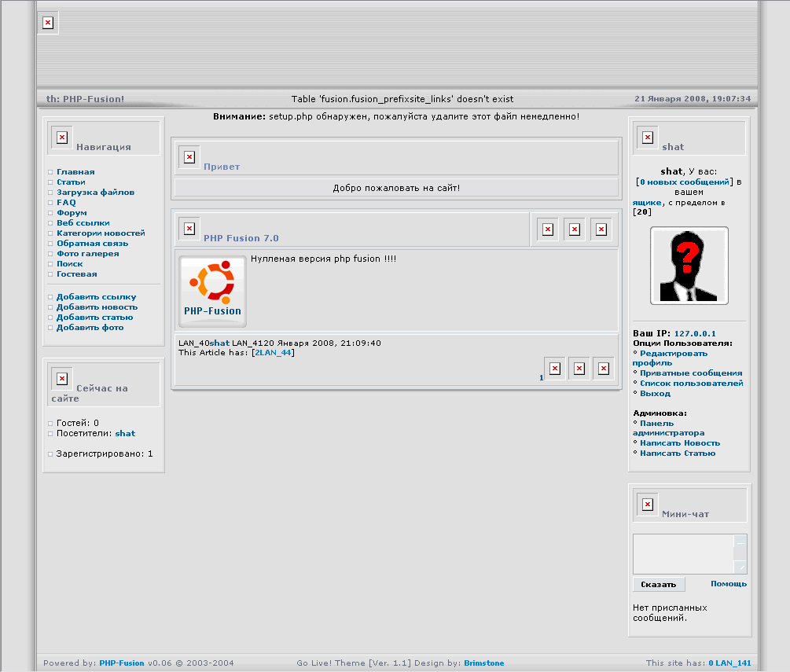
Task: Click the "Нет присланных сообщений." text
Action: click(670, 612)
